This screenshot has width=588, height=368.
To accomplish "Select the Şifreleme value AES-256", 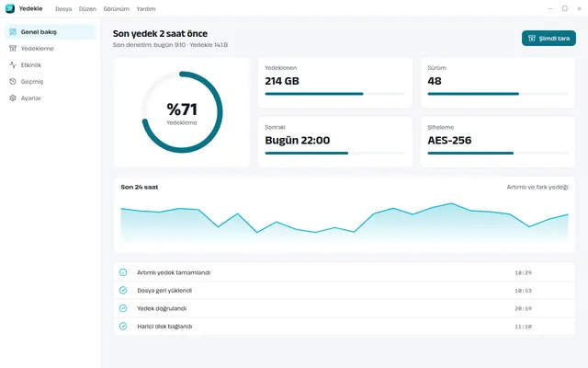I will tap(449, 141).
